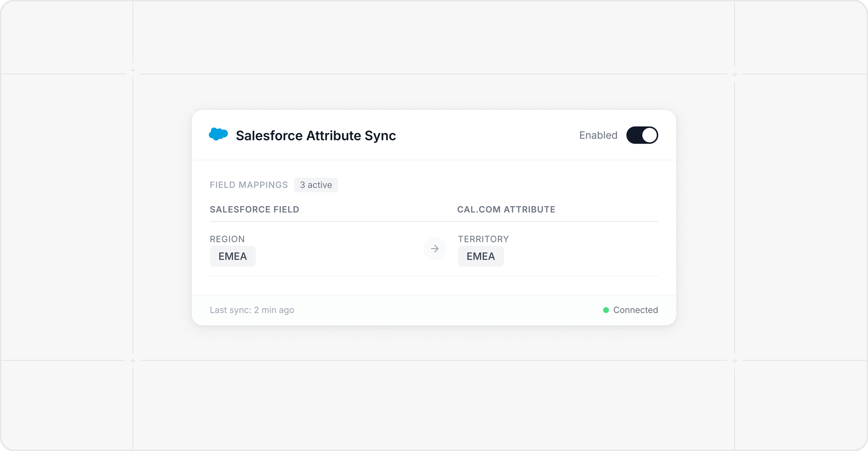The height and width of the screenshot is (451, 868).
Task: Open the EMEA value under CAL.COM ATTRIBUTE
Action: point(481,256)
